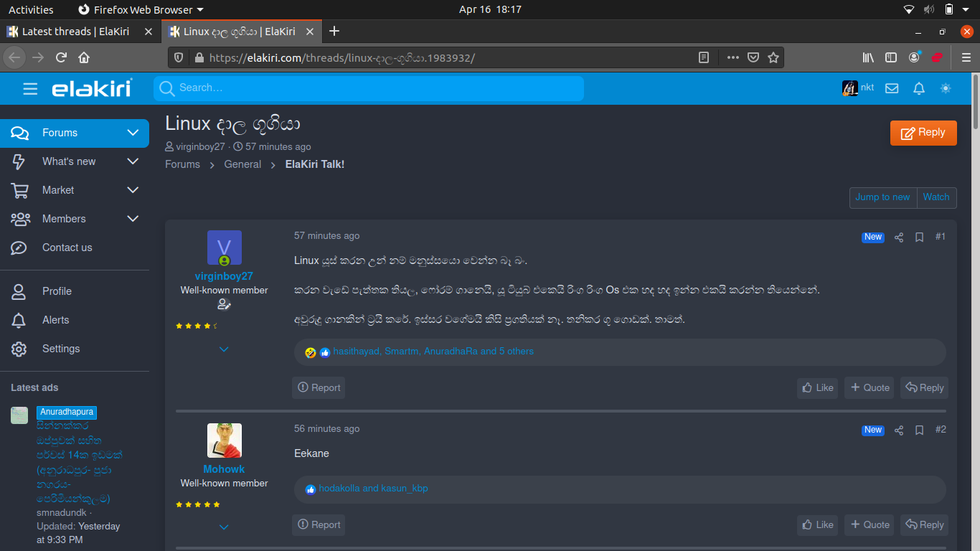Open Ubuntu Activities overview
The height and width of the screenshot is (551, 980).
tap(31, 9)
